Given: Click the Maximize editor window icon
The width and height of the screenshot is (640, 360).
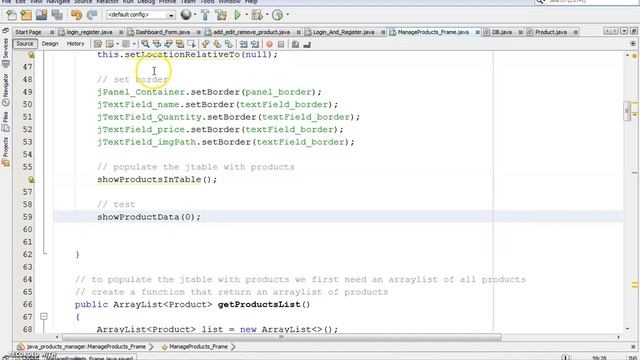Looking at the screenshot, I should (634, 31).
